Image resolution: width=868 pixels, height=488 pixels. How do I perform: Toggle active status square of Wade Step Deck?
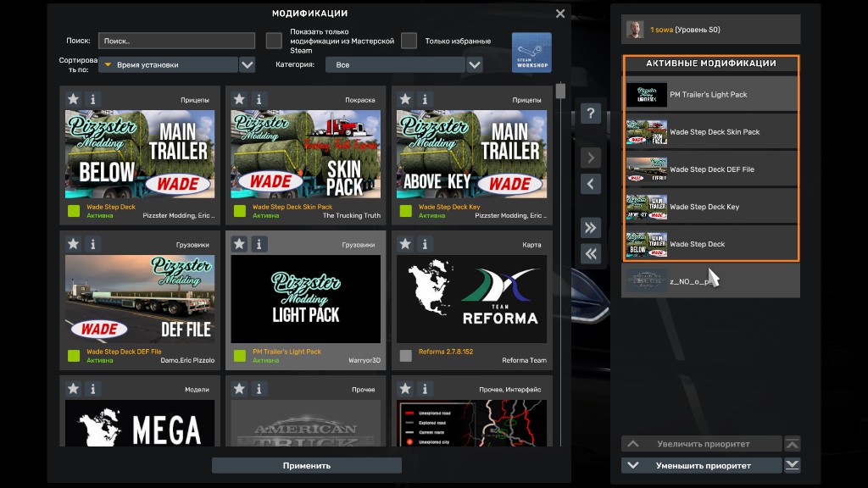tap(74, 211)
